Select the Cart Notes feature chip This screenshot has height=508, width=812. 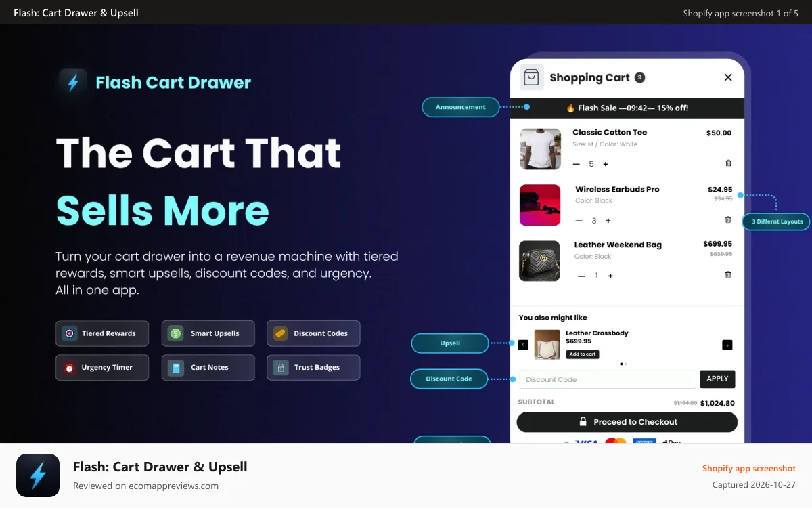[x=208, y=367]
